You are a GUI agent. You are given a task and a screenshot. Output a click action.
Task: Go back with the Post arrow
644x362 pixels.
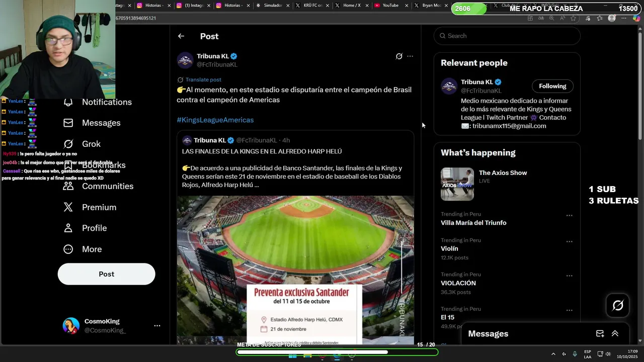[181, 36]
